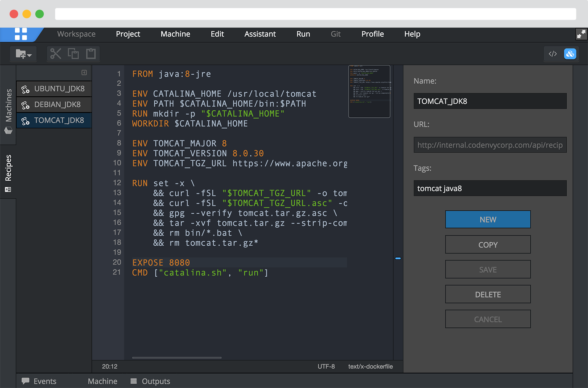Select the DEBIAN_JDK8 recipe
Viewport: 588px width, 388px height.
57,104
